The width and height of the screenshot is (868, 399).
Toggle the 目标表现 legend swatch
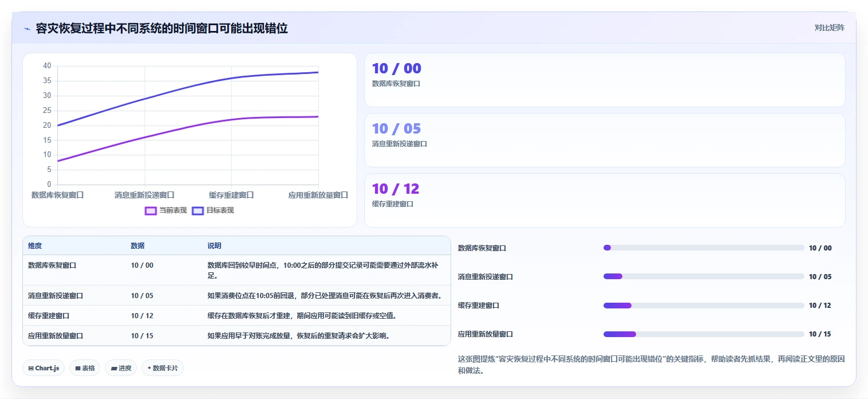[x=198, y=210]
